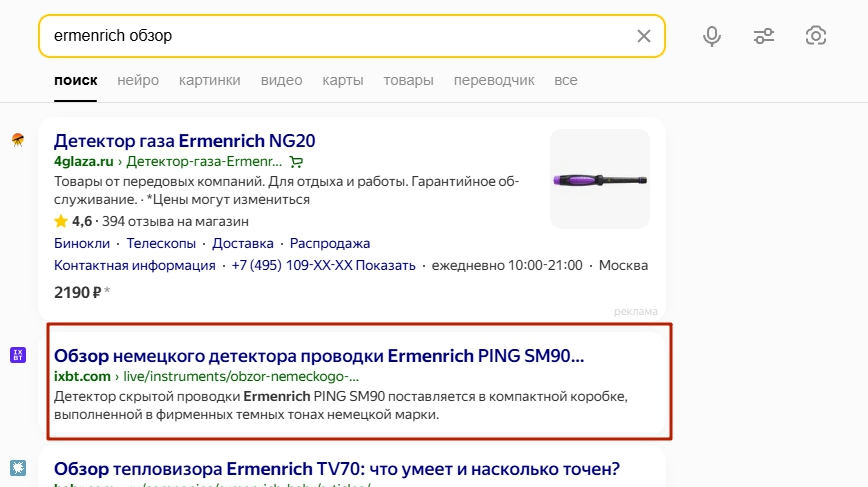Image resolution: width=868 pixels, height=487 pixels.
Task: Click the 'Москва' location text
Action: [x=623, y=265]
